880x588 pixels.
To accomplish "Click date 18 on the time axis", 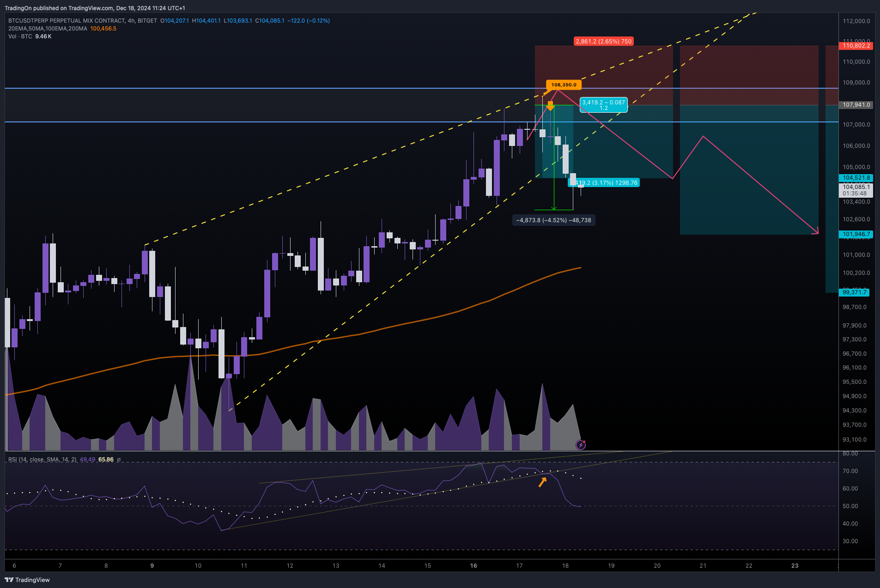I will coord(565,566).
